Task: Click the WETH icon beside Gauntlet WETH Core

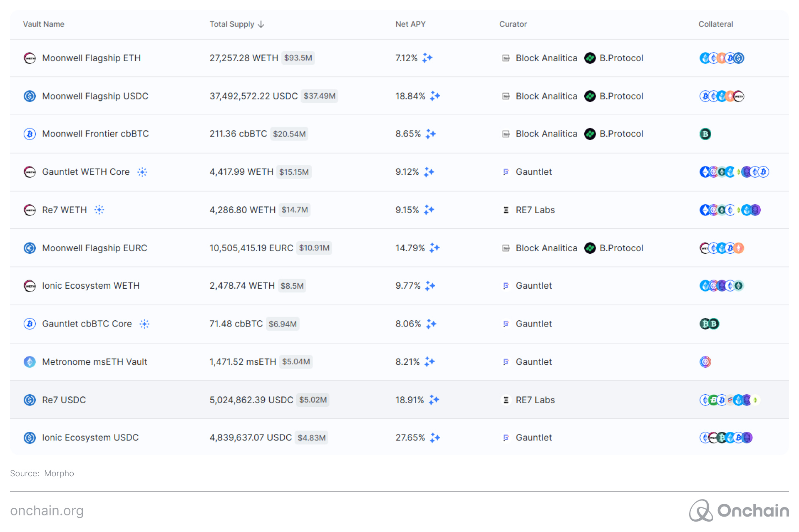Action: 30,172
